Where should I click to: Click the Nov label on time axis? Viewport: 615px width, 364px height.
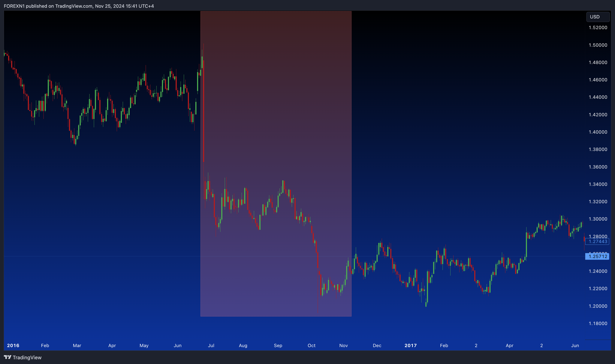click(x=343, y=345)
